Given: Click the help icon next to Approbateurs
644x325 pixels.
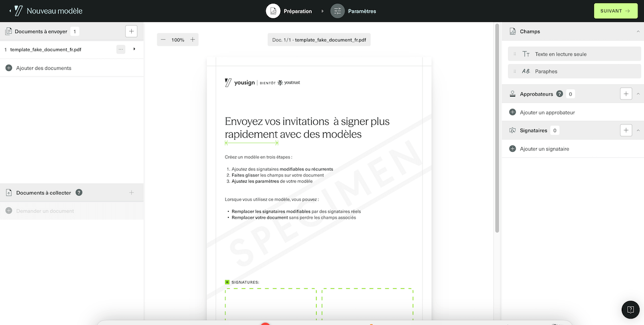Looking at the screenshot, I should click(x=559, y=94).
